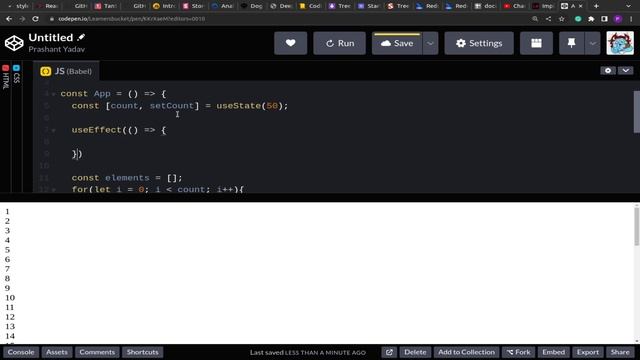The image size is (640, 360).
Task: Click 'const elements' line in editor
Action: pyautogui.click(x=127, y=178)
